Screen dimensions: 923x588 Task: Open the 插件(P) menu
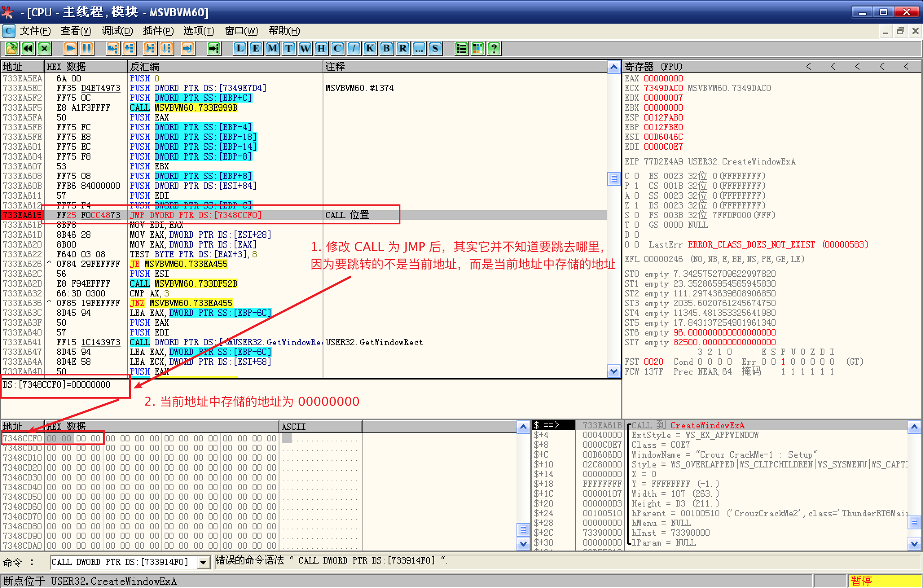click(x=158, y=31)
